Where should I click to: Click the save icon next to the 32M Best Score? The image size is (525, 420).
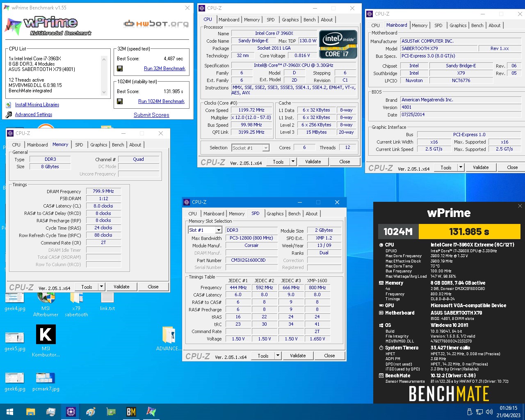point(120,68)
